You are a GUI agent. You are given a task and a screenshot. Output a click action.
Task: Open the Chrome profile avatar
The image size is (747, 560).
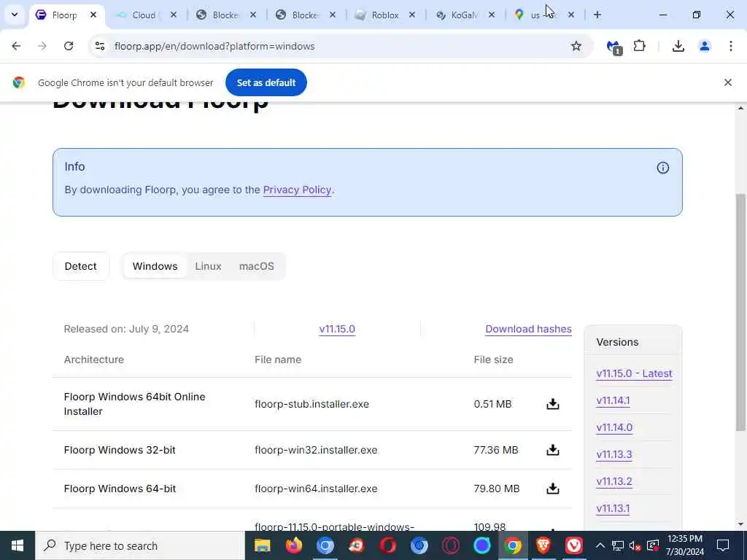click(x=704, y=46)
